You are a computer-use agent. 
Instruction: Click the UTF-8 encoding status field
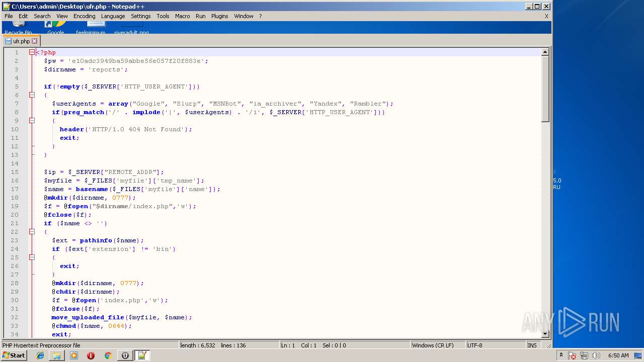(496, 345)
